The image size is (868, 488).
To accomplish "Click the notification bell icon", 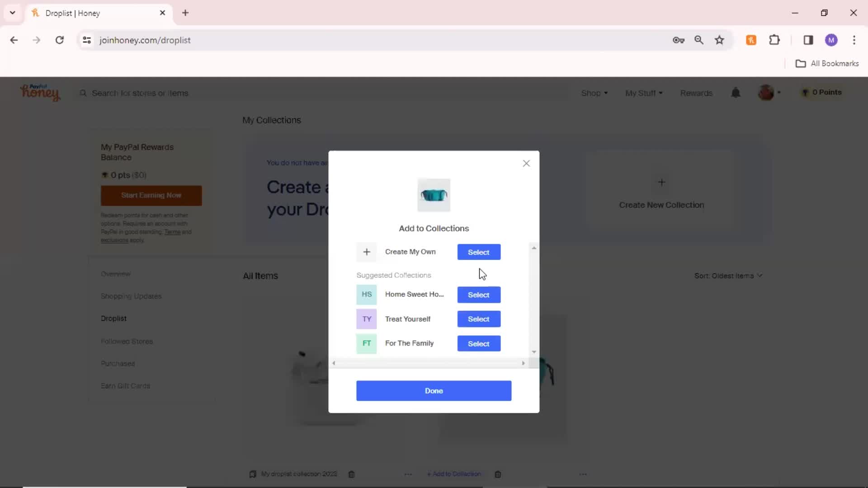I will (736, 92).
